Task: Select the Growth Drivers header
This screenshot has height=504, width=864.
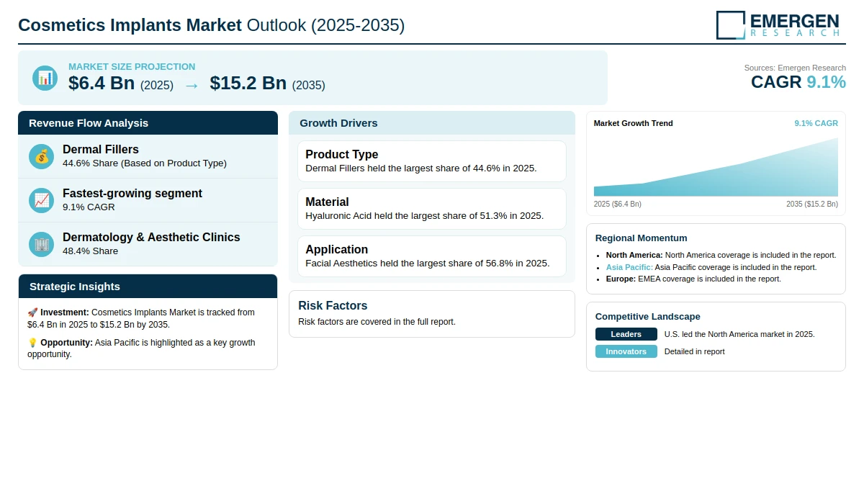Action: pos(432,123)
